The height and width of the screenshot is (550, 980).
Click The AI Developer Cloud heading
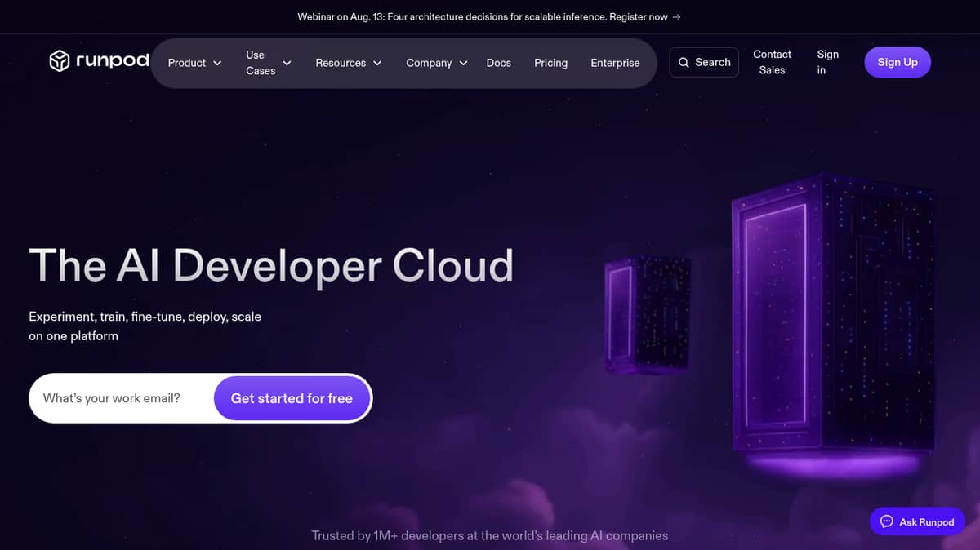click(271, 265)
